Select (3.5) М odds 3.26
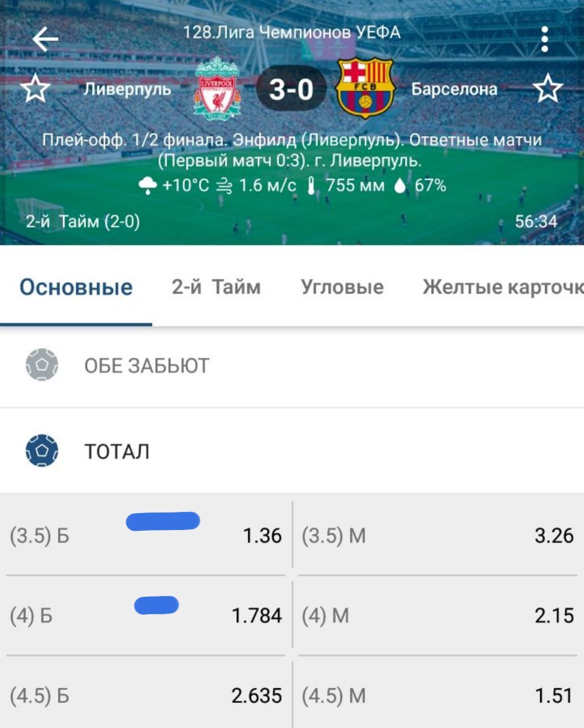 pyautogui.click(x=437, y=536)
